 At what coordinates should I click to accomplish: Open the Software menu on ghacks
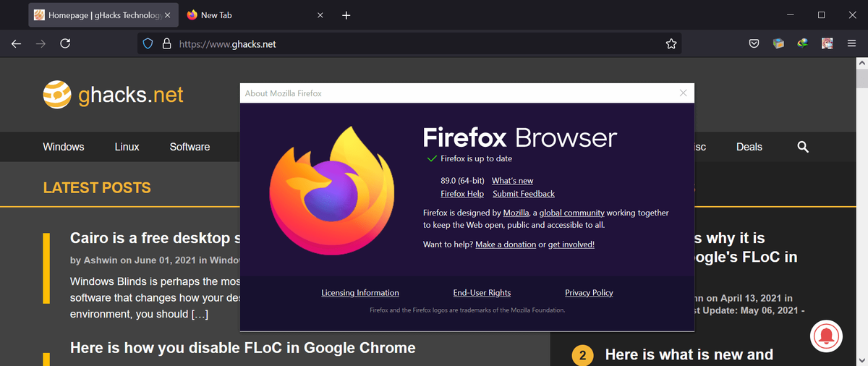click(x=190, y=147)
